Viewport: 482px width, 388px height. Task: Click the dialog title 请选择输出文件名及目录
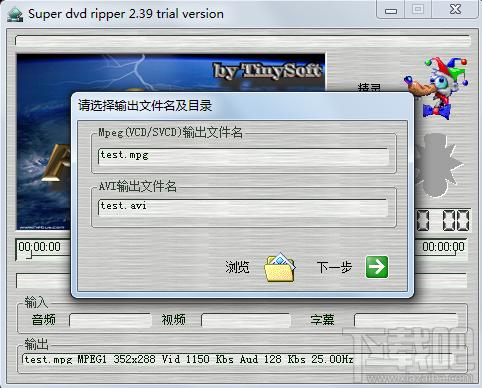(145, 106)
